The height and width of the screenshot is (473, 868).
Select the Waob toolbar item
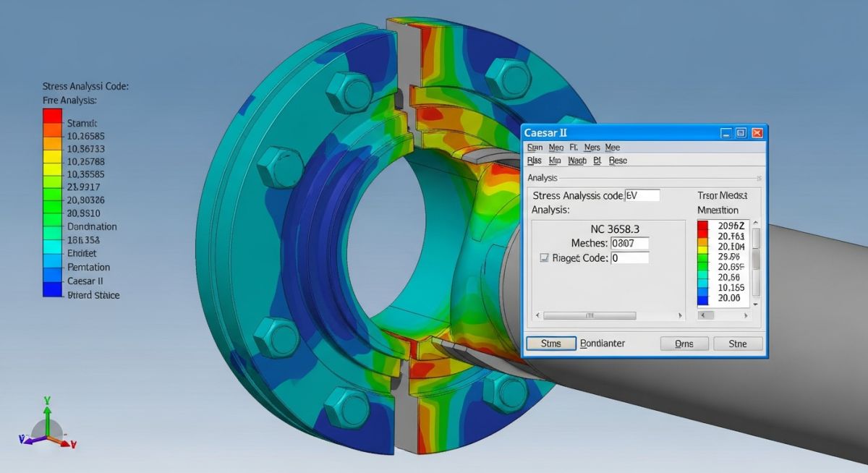577,161
